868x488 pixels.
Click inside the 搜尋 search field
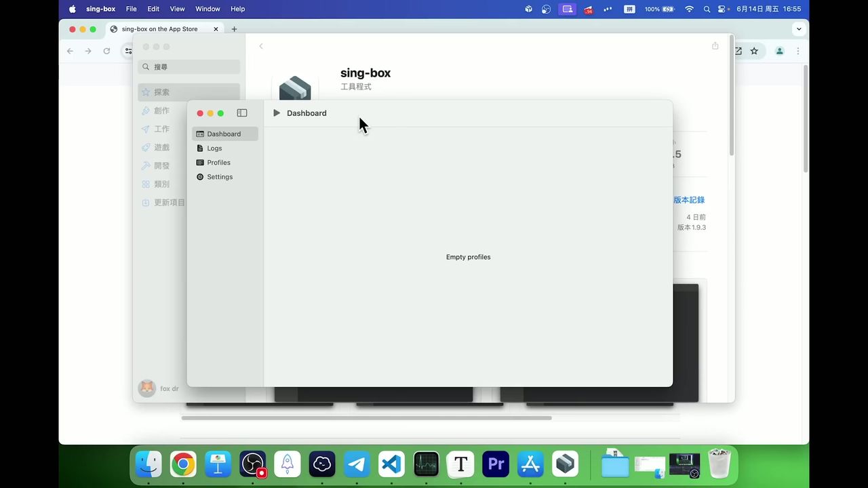(189, 66)
